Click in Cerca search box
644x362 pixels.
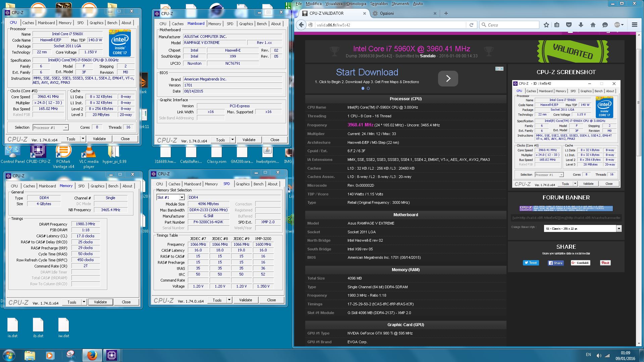(x=510, y=25)
